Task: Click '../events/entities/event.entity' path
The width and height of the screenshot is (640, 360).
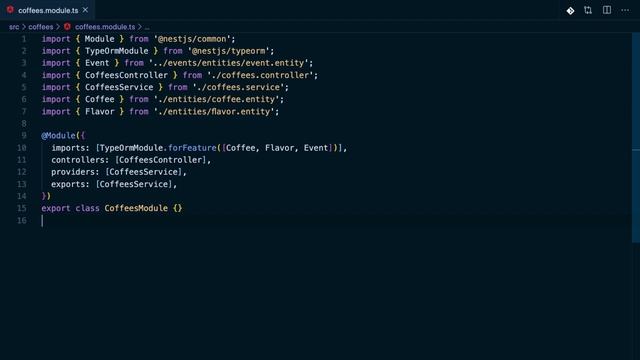Action: click(229, 63)
